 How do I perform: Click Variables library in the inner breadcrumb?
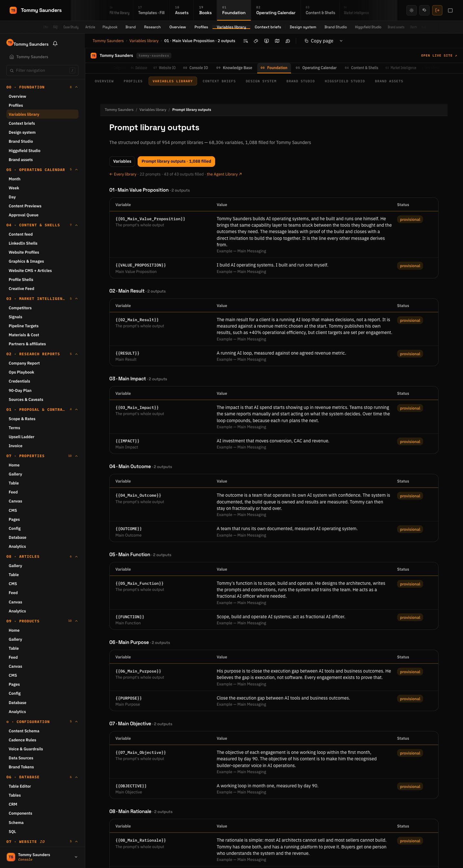[153, 110]
